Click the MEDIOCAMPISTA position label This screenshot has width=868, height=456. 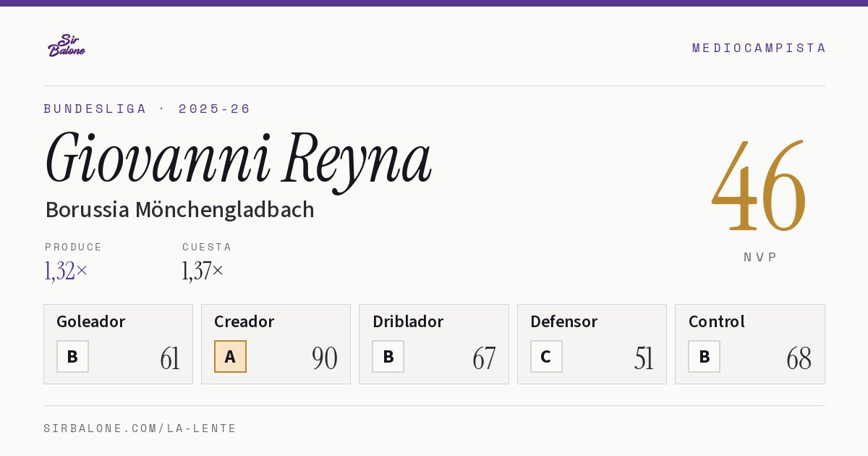click(x=759, y=48)
